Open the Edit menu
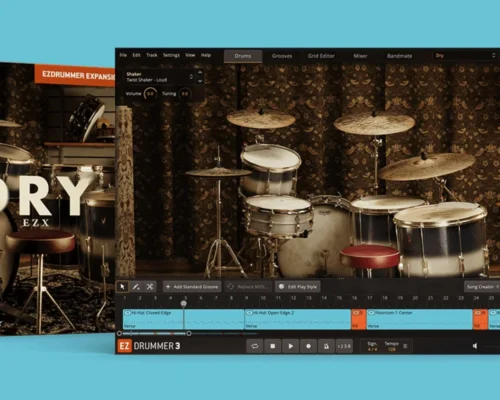Image resolution: width=500 pixels, height=400 pixels. click(136, 55)
